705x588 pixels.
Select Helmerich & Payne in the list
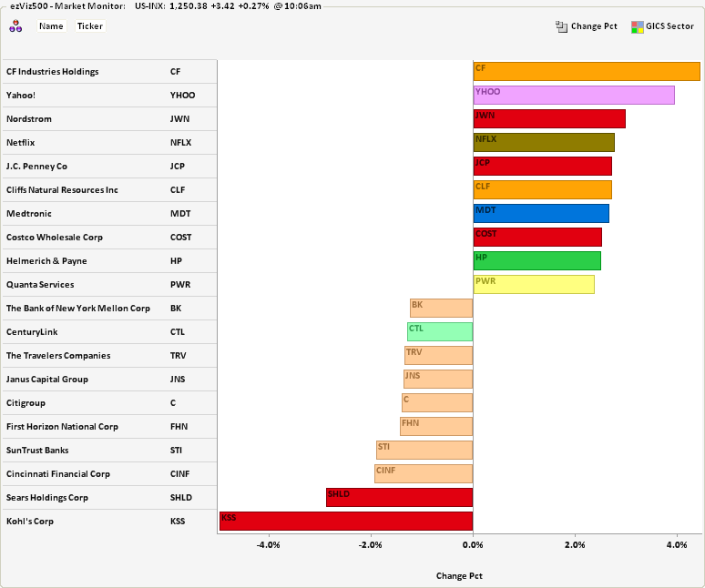pos(46,261)
